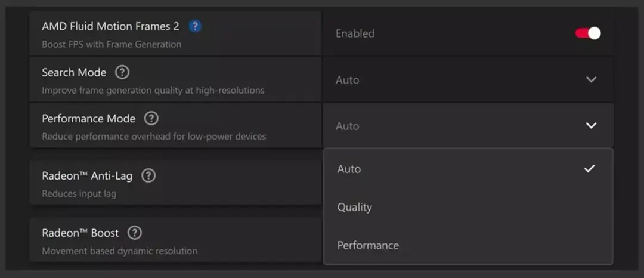Click the Enabled status label

click(355, 33)
